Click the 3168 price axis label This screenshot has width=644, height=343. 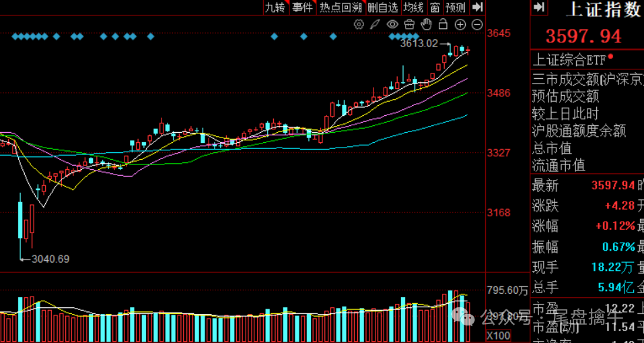[x=499, y=213]
